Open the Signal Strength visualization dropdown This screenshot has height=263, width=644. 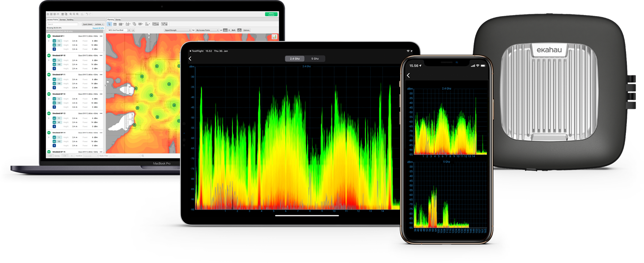coord(177,30)
